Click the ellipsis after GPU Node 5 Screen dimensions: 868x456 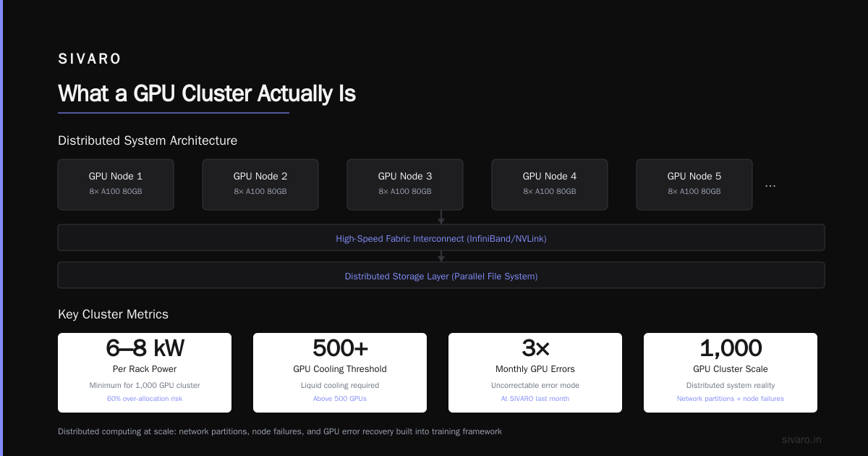[770, 187]
